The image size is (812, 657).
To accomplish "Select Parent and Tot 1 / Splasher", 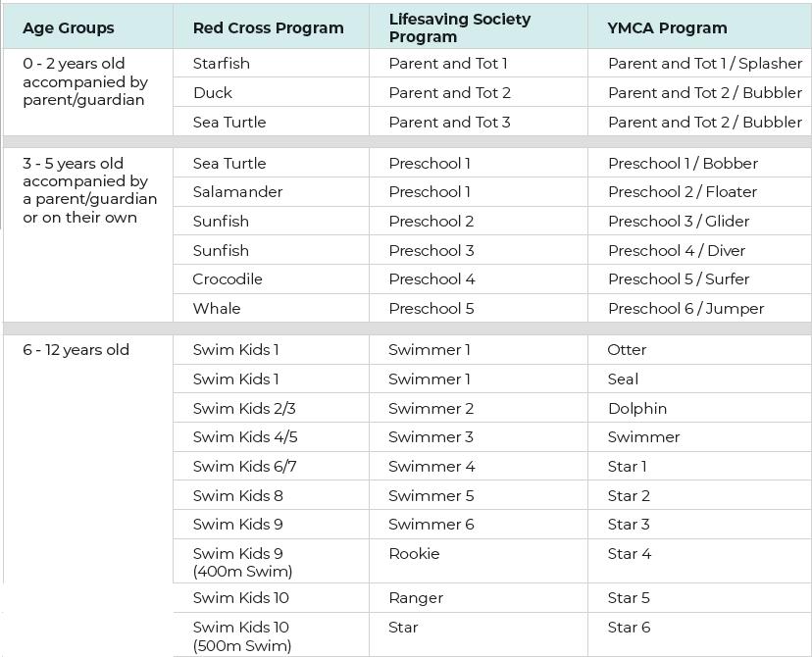I will tap(704, 64).
